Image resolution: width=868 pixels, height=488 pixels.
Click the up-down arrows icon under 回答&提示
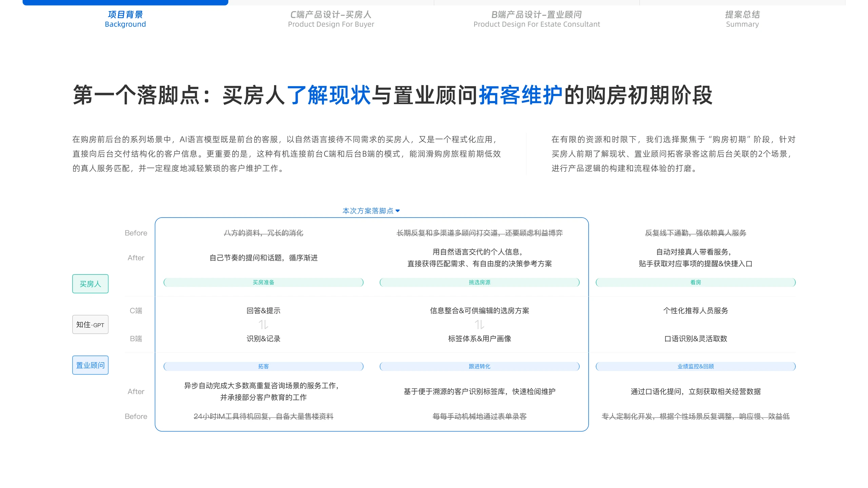click(263, 325)
